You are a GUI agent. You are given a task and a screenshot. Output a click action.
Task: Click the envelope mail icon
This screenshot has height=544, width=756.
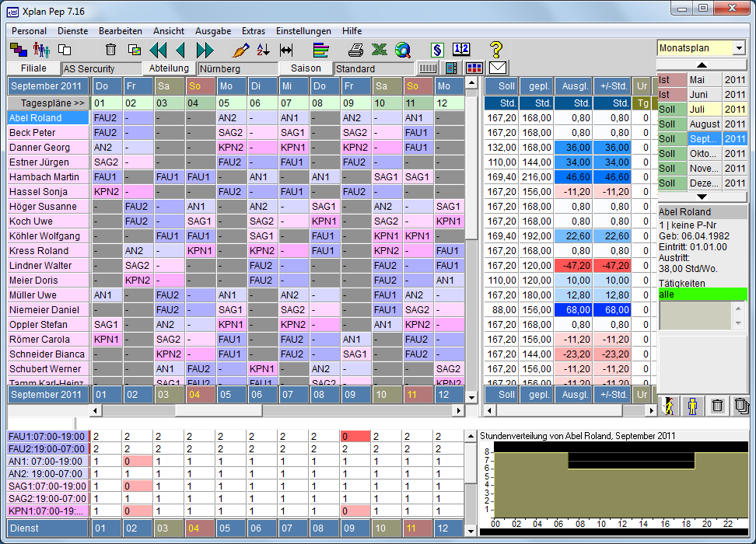click(497, 68)
